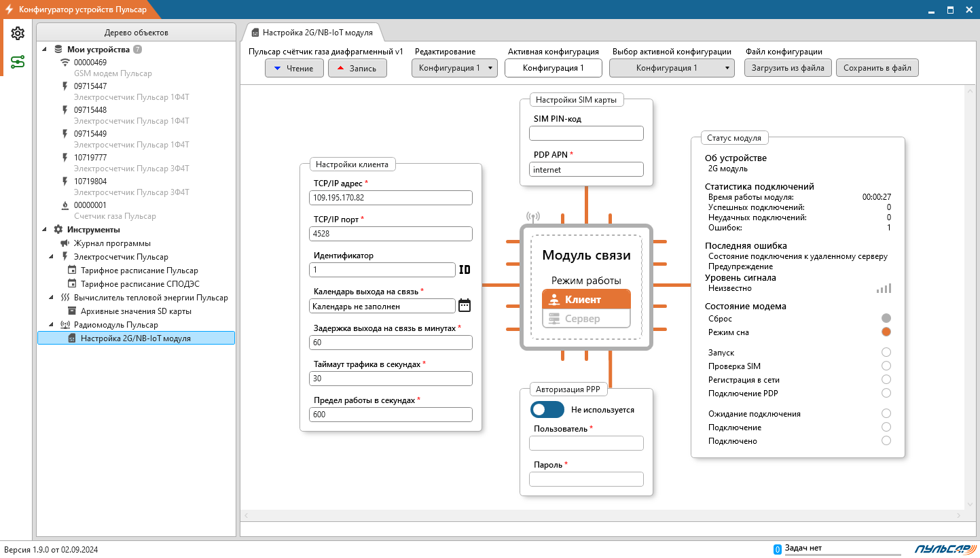This screenshot has width=980, height=558.
Task: Click the Режим сна state indicator
Action: [x=886, y=332]
